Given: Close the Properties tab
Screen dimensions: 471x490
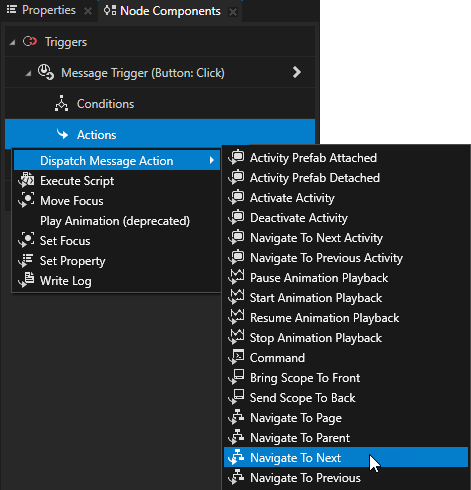Looking at the screenshot, I should coord(88,11).
